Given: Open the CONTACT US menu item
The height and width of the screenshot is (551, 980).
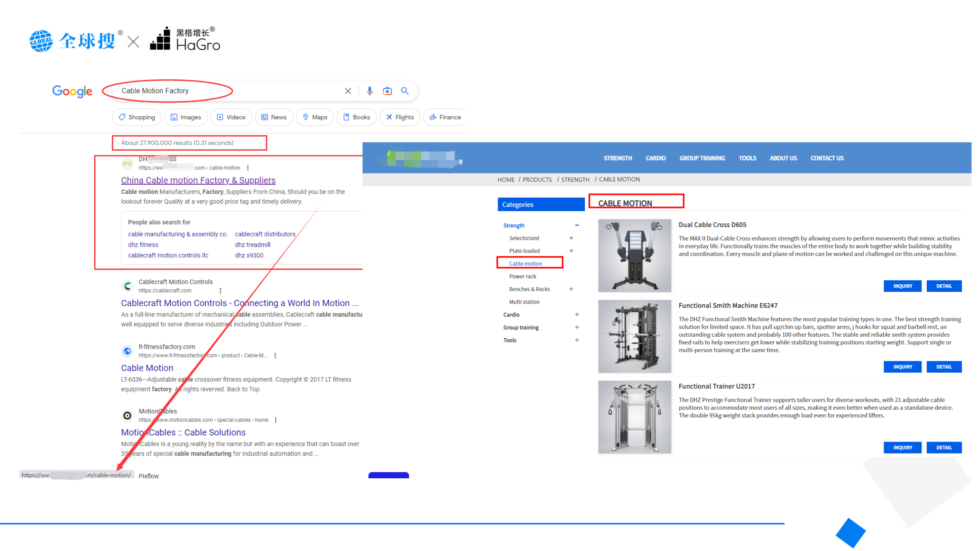Looking at the screenshot, I should coord(826,158).
